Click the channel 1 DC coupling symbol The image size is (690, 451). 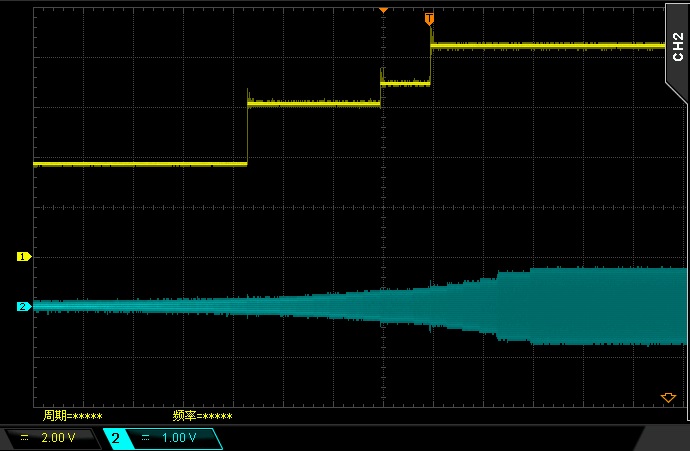tap(24, 438)
